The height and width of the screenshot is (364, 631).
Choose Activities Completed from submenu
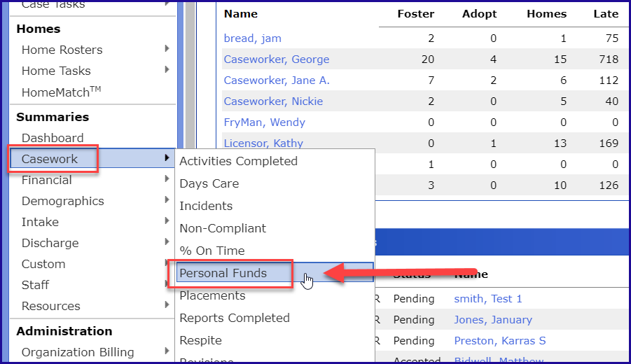tap(238, 161)
